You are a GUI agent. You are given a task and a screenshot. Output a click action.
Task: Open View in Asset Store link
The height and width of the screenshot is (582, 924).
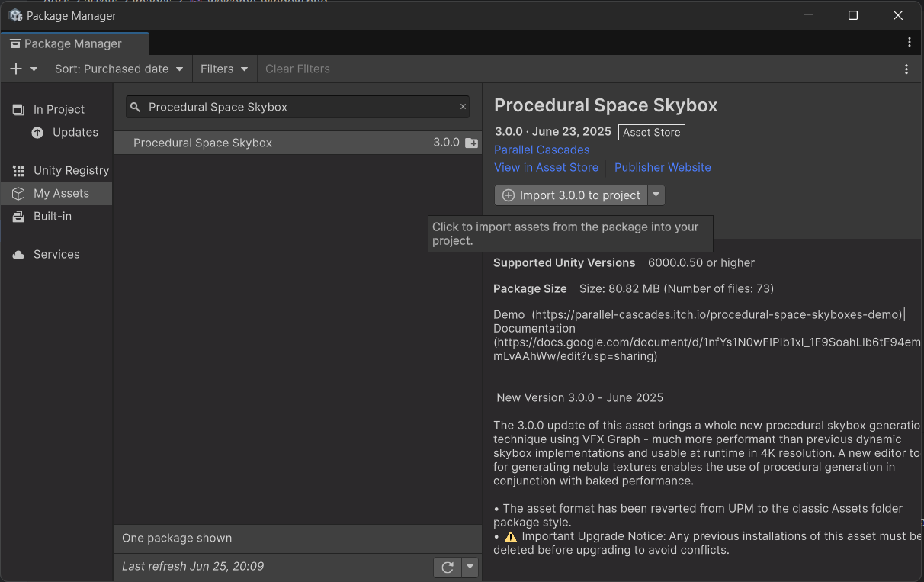[546, 167]
